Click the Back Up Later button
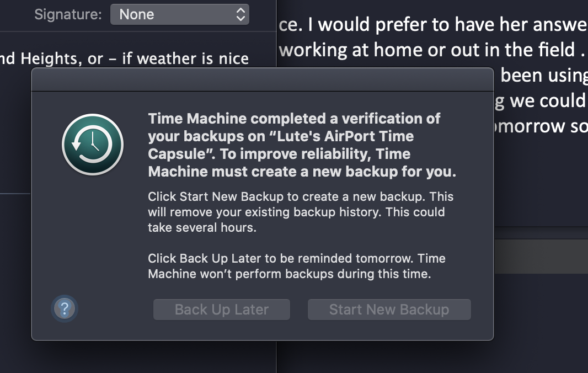 coord(222,310)
